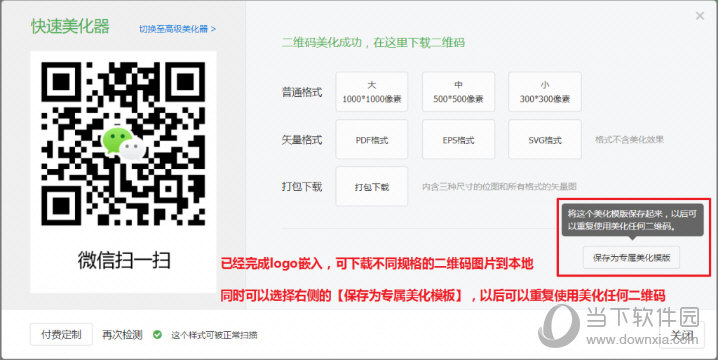Click the tooltip about saving the beautify template
Image resolution: width=718 pixels, height=360 pixels.
(632, 220)
